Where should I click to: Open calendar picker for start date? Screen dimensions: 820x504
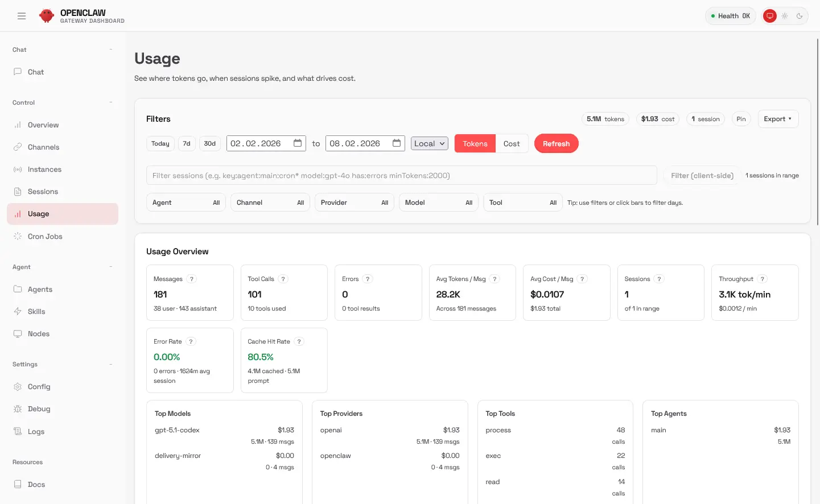tap(298, 143)
